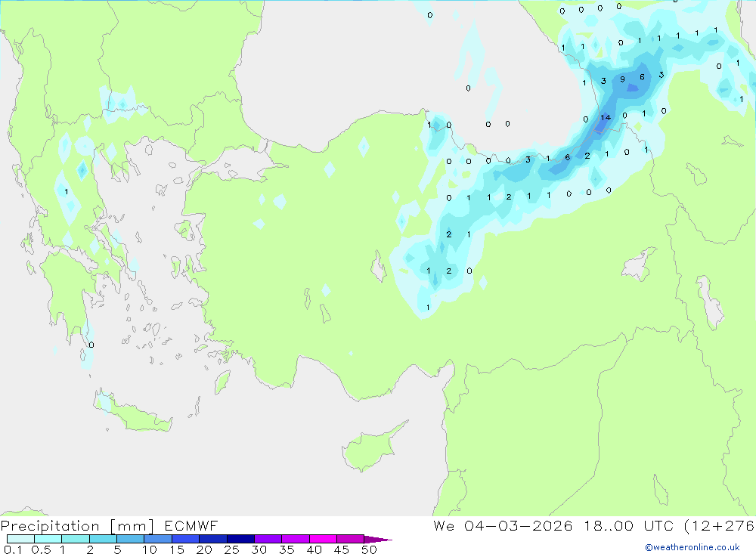
Task: Click the 40–45 mm legend color swatch
Action: click(323, 539)
